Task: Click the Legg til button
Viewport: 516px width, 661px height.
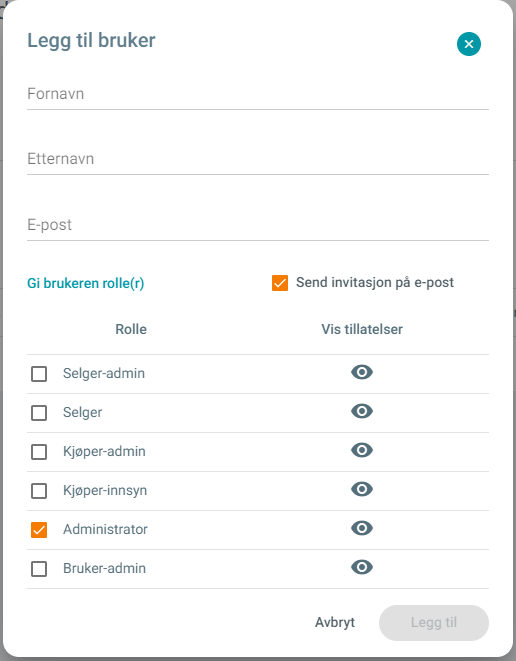Action: (434, 623)
